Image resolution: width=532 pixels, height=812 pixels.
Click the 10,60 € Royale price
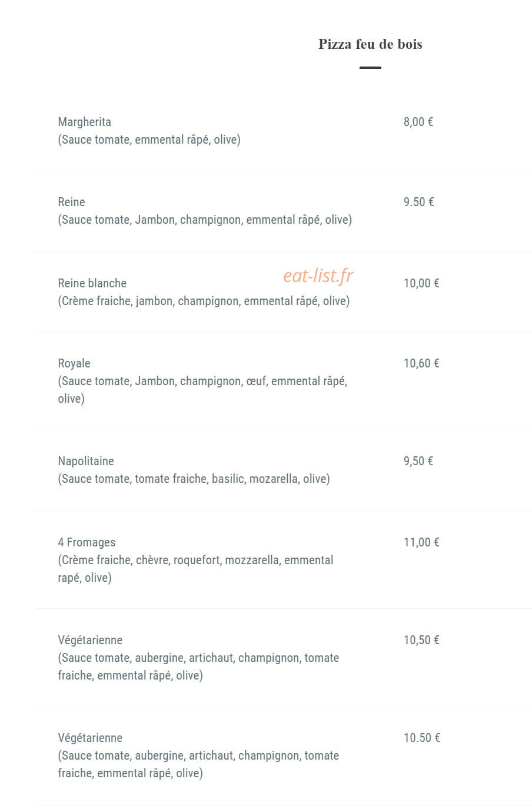[x=421, y=363]
